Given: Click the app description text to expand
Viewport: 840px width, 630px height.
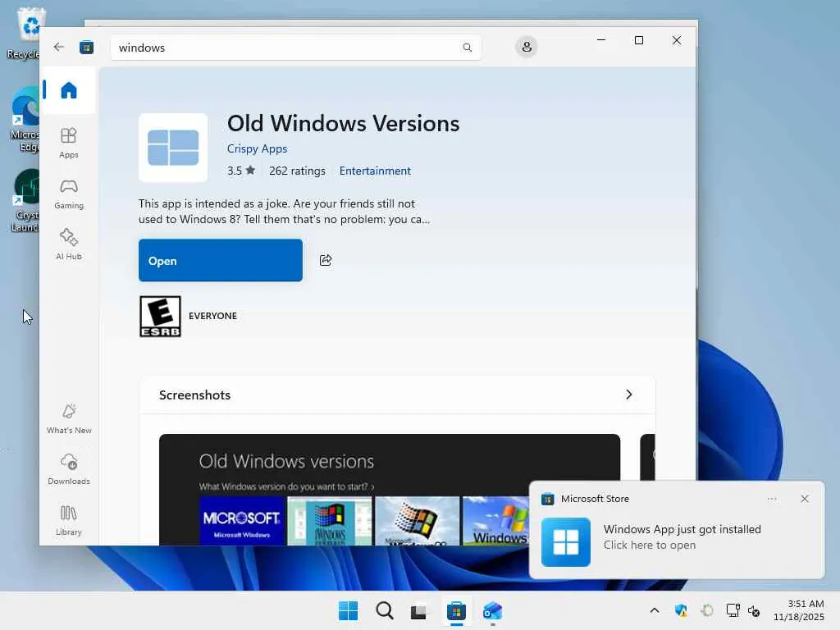Looking at the screenshot, I should (x=284, y=212).
